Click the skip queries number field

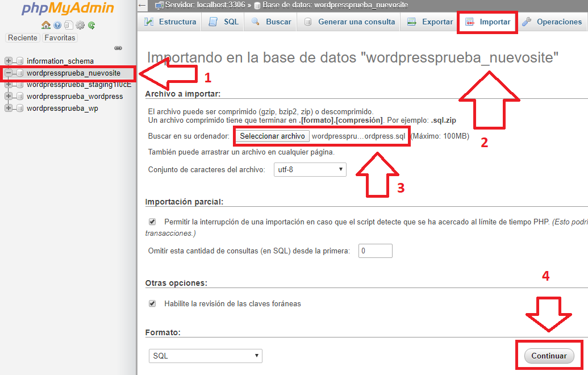coord(376,251)
